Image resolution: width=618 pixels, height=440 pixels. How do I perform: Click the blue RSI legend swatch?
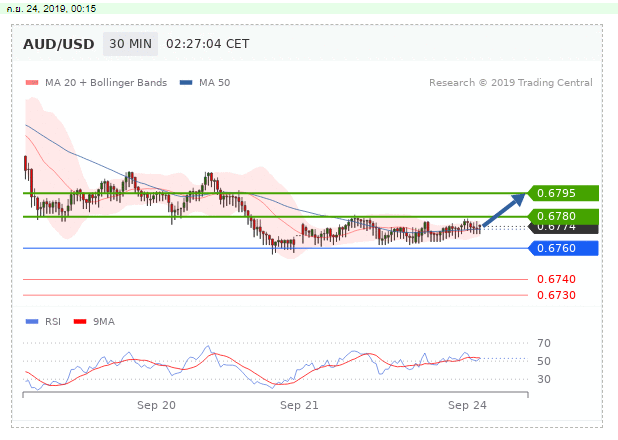click(x=32, y=322)
